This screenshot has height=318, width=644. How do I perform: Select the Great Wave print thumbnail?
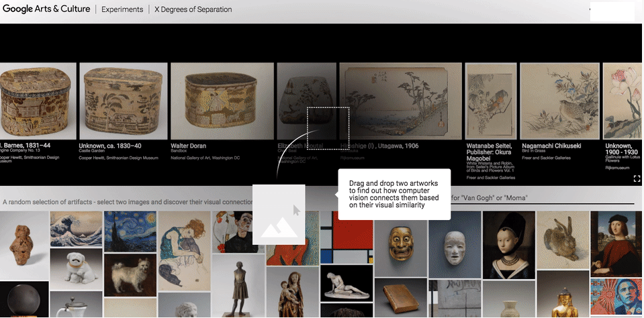(x=76, y=229)
